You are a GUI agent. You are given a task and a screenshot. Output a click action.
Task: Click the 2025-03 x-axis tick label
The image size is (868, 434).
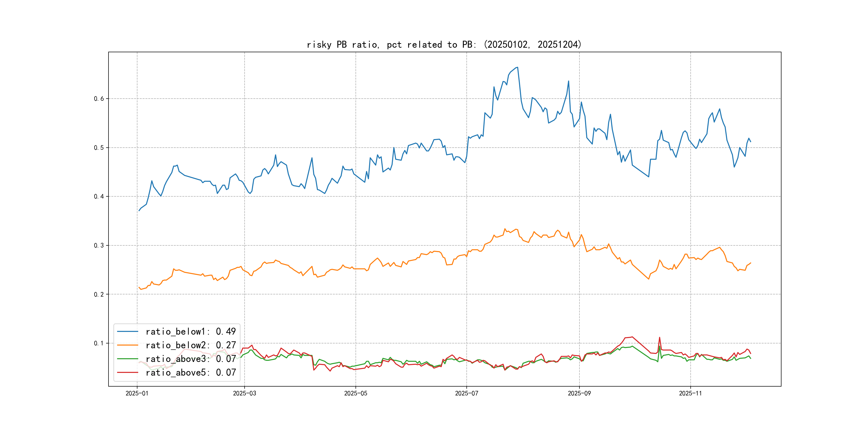[x=244, y=393]
